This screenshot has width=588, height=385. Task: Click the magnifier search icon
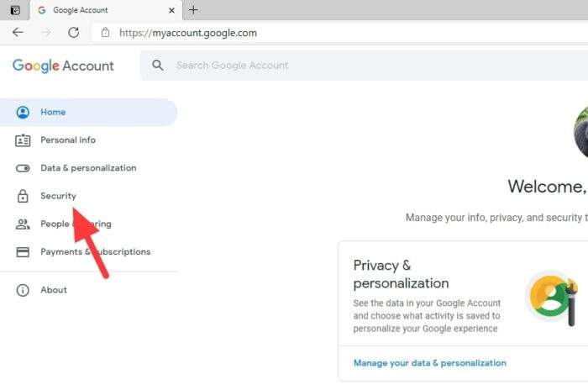coord(158,66)
